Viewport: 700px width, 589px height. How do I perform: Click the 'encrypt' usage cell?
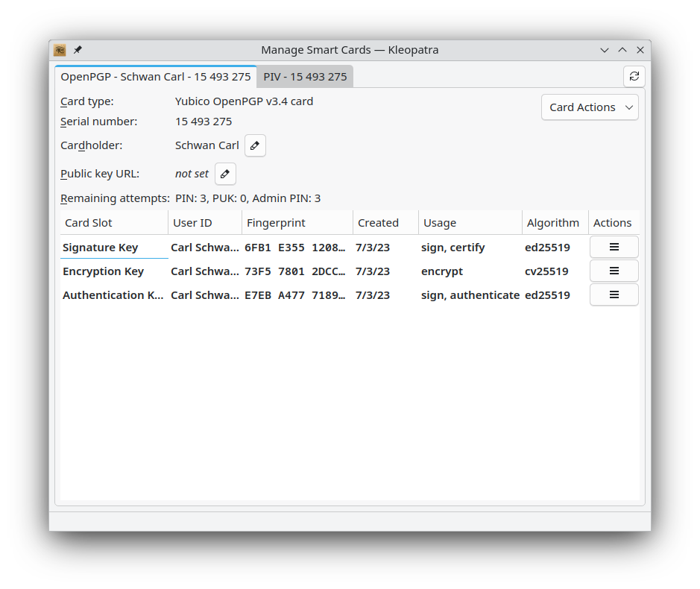click(470, 271)
